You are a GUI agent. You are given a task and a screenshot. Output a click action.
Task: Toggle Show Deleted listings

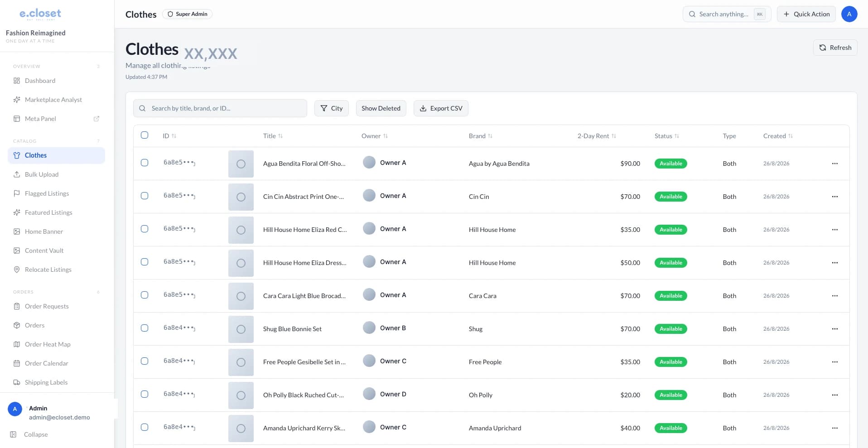point(381,108)
